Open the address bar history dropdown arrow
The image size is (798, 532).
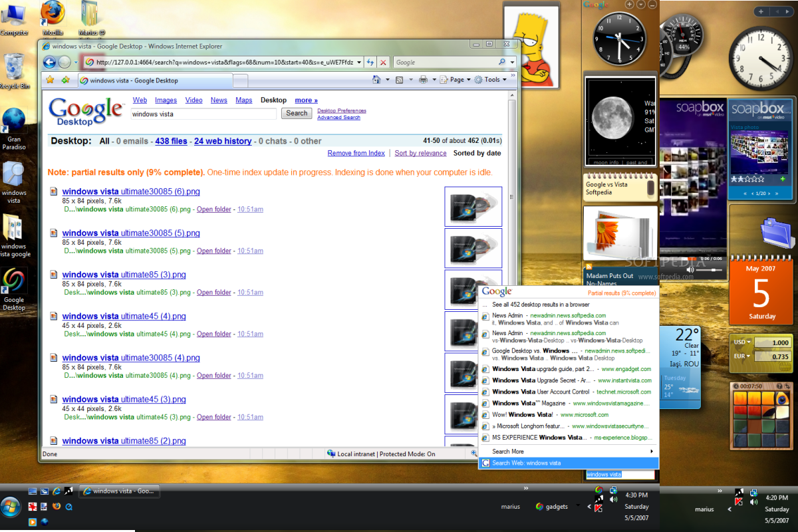[x=359, y=62]
